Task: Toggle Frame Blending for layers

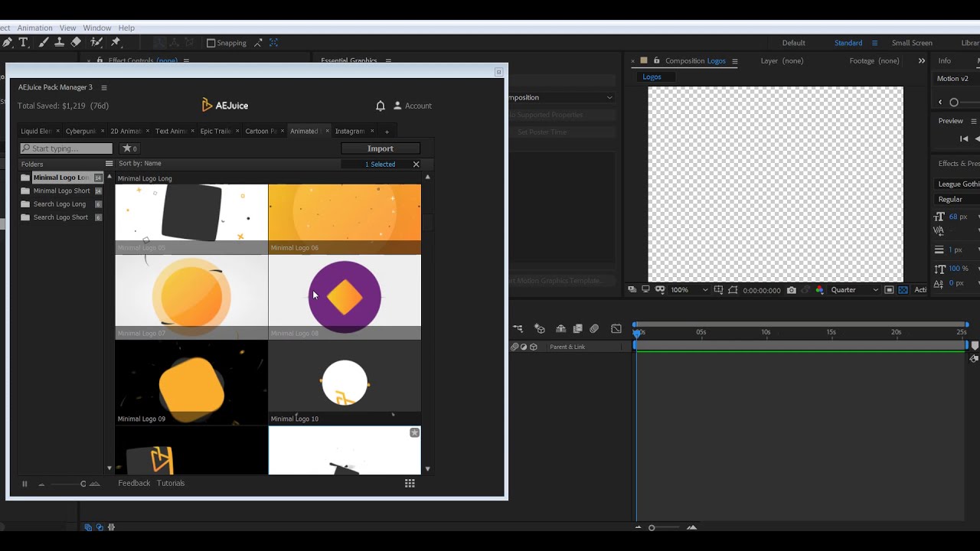Action: pos(577,329)
